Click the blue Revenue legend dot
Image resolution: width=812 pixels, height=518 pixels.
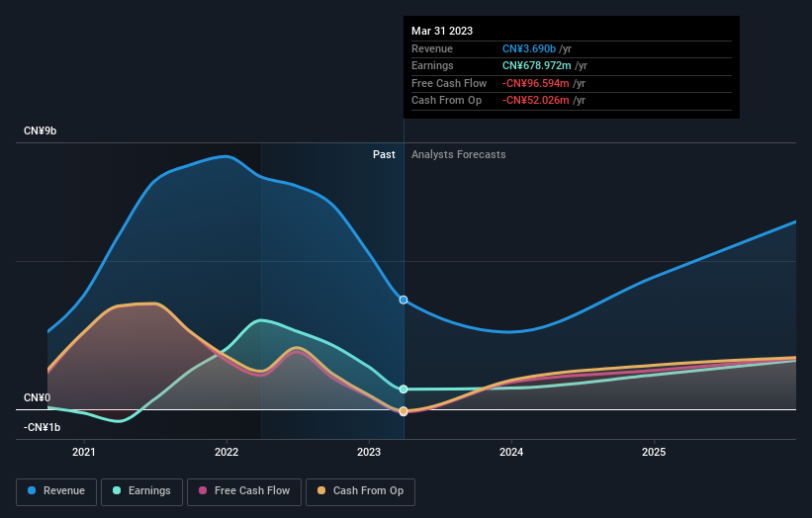tap(32, 490)
